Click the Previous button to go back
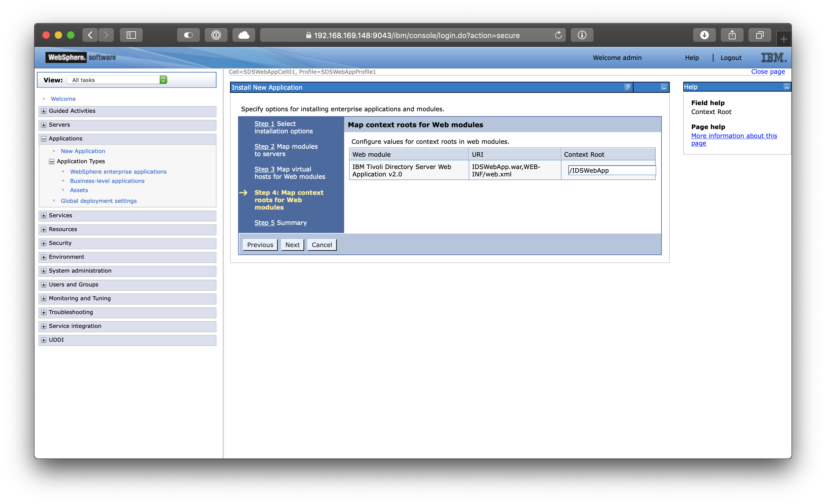The height and width of the screenshot is (504, 826). click(260, 245)
